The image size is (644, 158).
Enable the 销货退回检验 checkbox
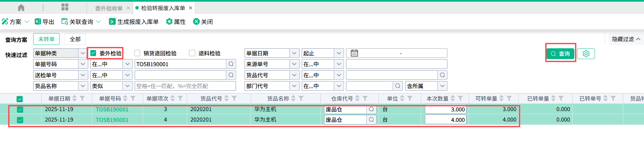click(x=137, y=53)
